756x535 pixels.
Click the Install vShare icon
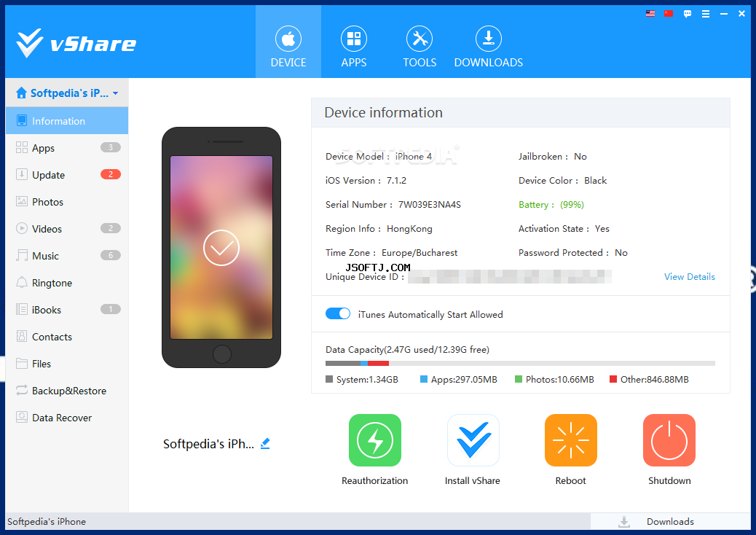pyautogui.click(x=473, y=440)
